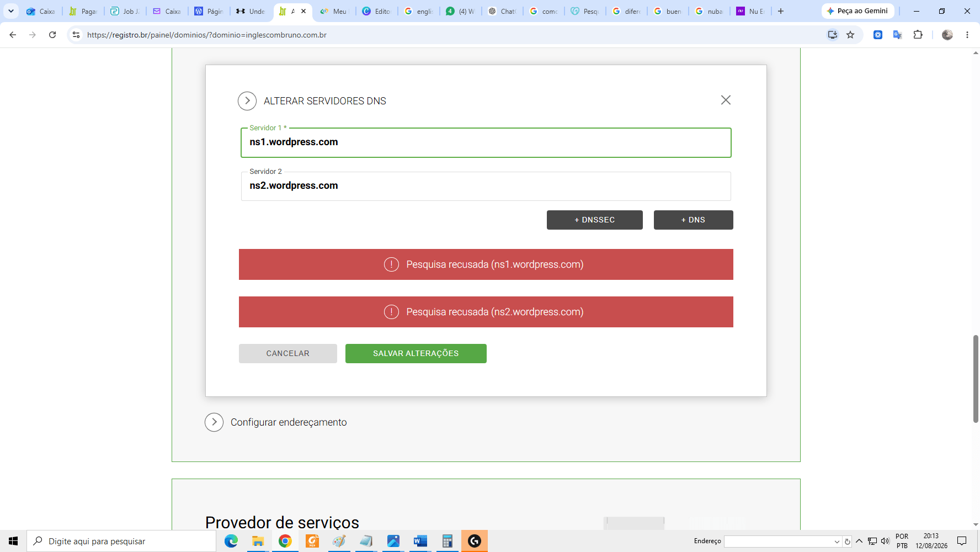
Task: Bookmark this page with the star
Action: (x=850, y=35)
